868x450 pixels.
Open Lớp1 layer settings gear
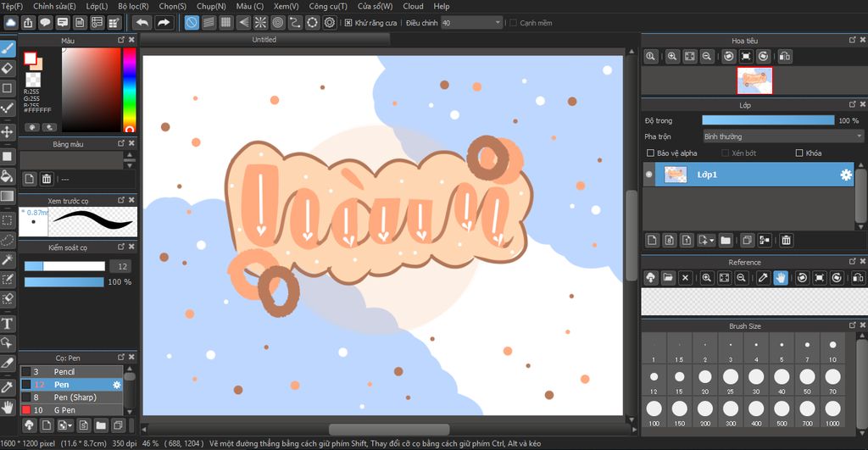(x=846, y=175)
